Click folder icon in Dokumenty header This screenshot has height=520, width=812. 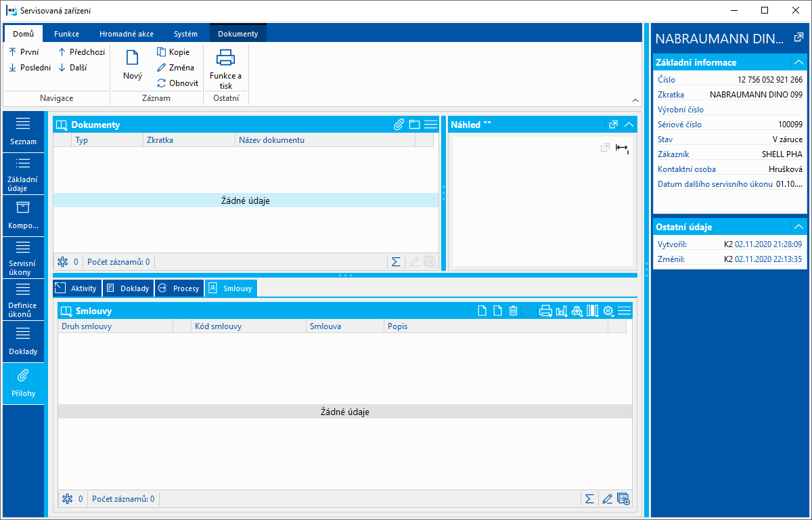[x=415, y=125]
